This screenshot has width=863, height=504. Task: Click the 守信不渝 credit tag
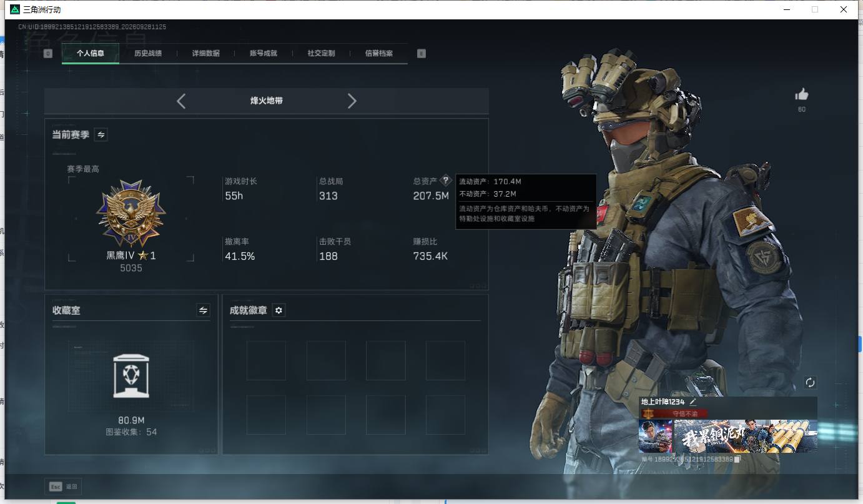(x=676, y=413)
